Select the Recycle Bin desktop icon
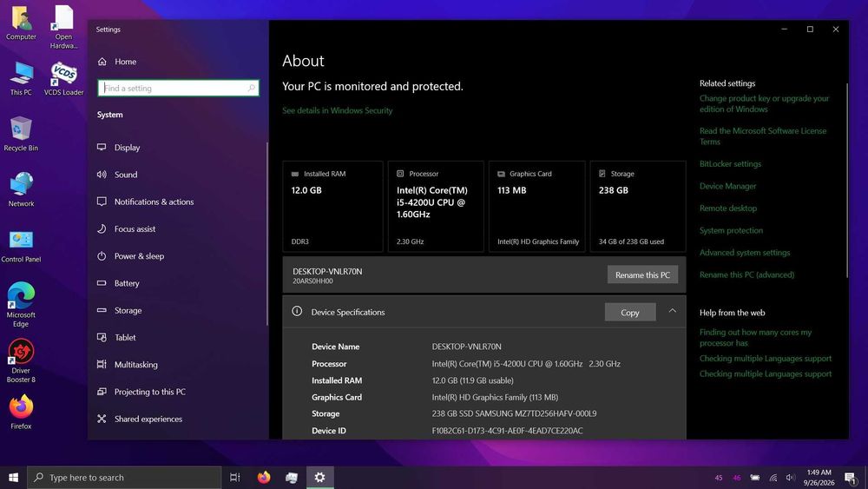This screenshot has width=868, height=489. tap(21, 134)
